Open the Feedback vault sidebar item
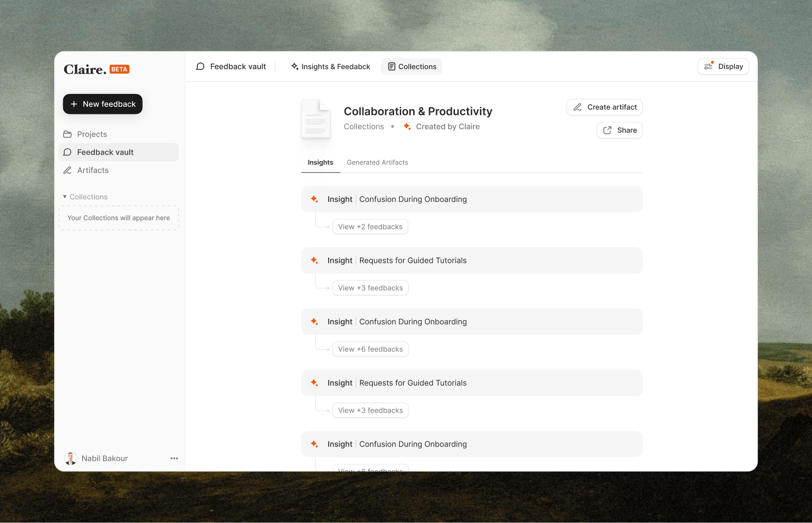The image size is (812, 523). pyautogui.click(x=105, y=152)
